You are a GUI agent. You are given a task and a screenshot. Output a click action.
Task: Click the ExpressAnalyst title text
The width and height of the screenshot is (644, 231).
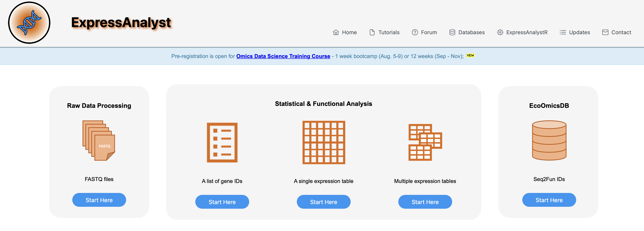tap(121, 23)
